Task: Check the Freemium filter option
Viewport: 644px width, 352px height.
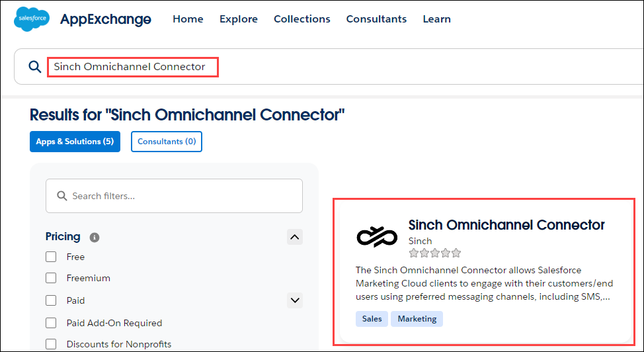Action: pyautogui.click(x=51, y=278)
